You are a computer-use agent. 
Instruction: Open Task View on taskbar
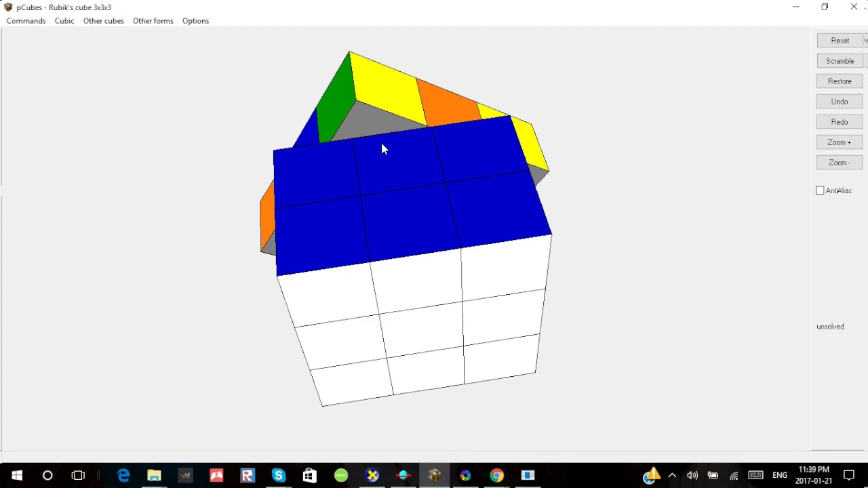pyautogui.click(x=78, y=475)
